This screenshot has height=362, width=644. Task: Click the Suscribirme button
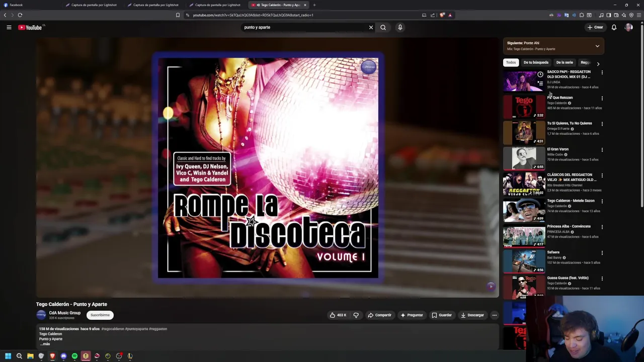[100, 315]
